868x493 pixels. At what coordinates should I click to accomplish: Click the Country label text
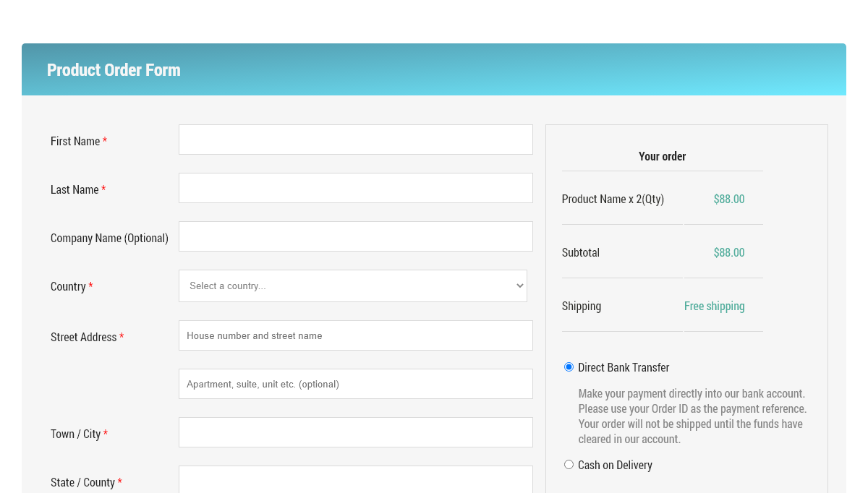(68, 286)
